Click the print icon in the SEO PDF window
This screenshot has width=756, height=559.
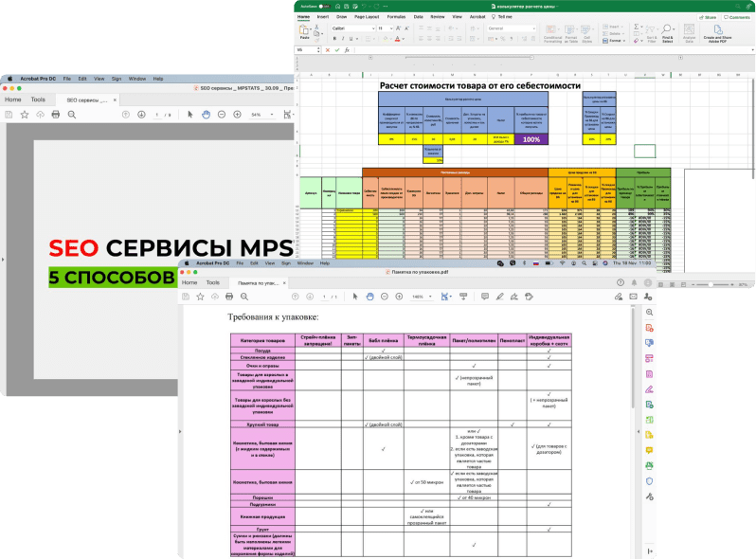56,115
